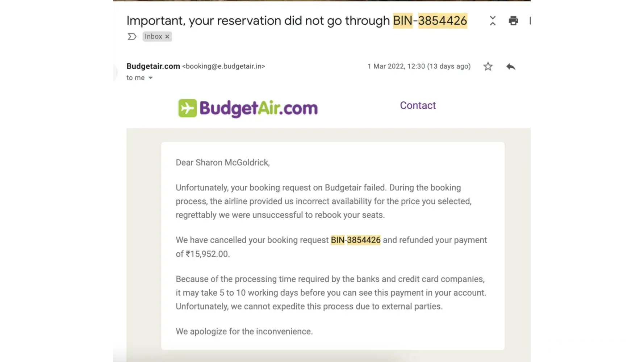
Task: Click the Inbox label chip
Action: pos(153,37)
